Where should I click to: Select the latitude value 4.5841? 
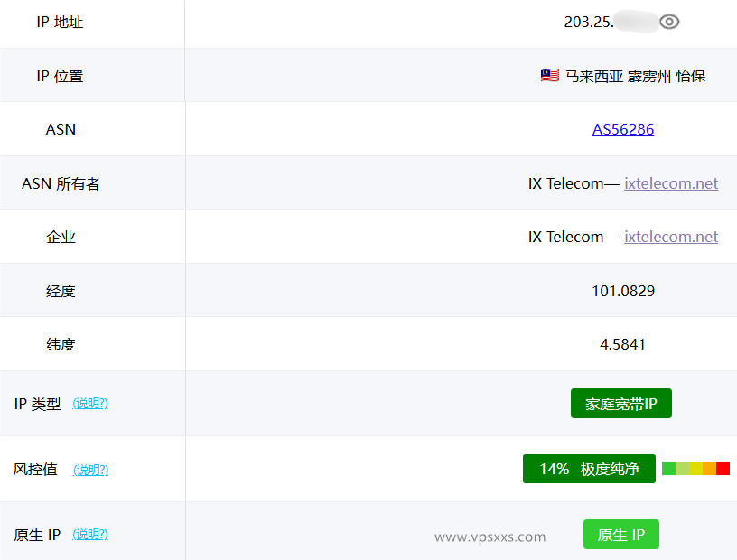click(624, 343)
